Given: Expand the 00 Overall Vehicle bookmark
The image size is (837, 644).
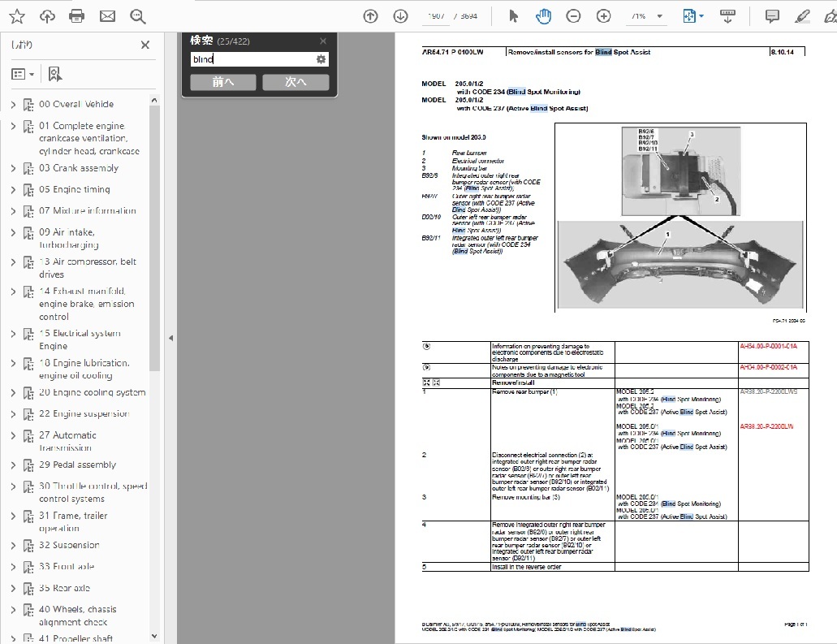Looking at the screenshot, I should [13, 105].
